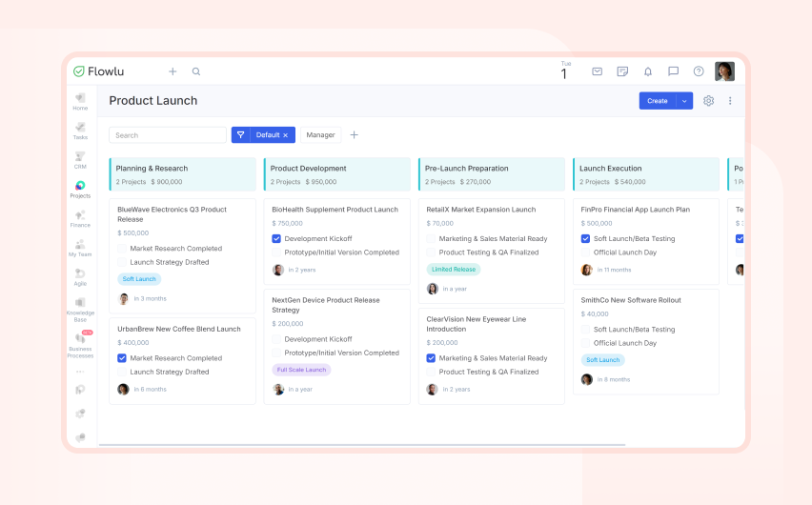Open NextGen Device Product Release Strategy

pos(326,305)
